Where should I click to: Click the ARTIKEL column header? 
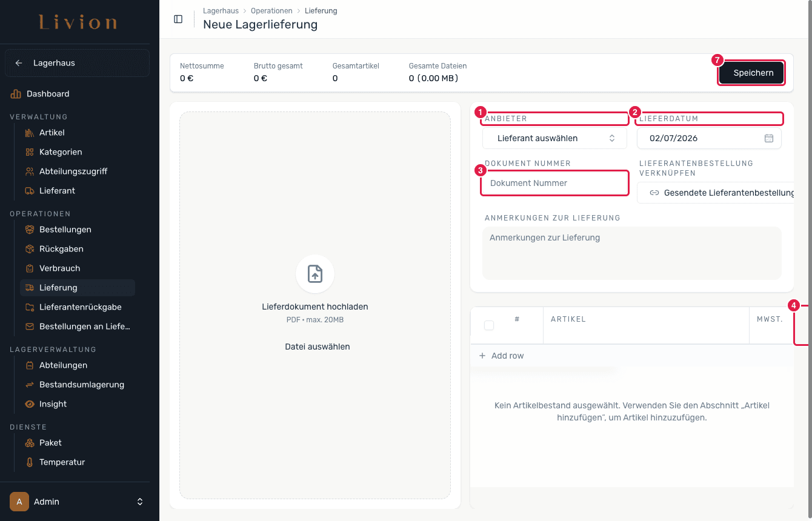pos(568,319)
